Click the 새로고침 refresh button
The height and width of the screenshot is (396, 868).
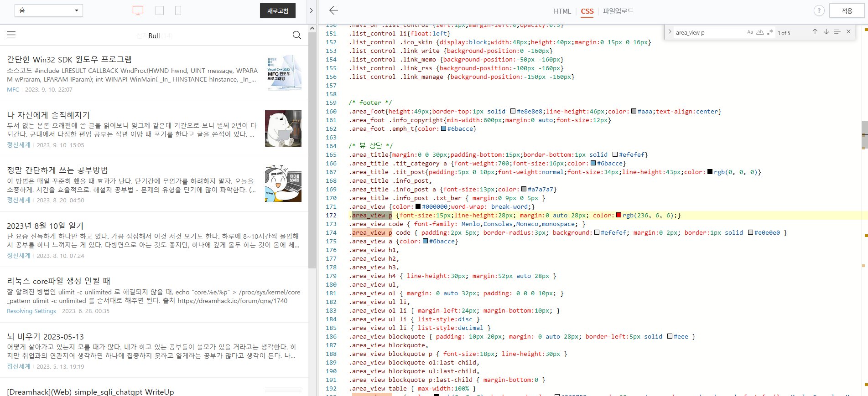click(x=278, y=10)
